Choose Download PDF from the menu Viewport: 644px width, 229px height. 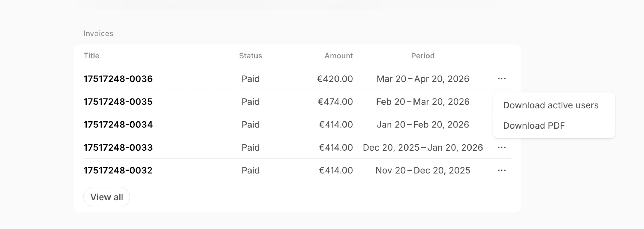tap(534, 125)
